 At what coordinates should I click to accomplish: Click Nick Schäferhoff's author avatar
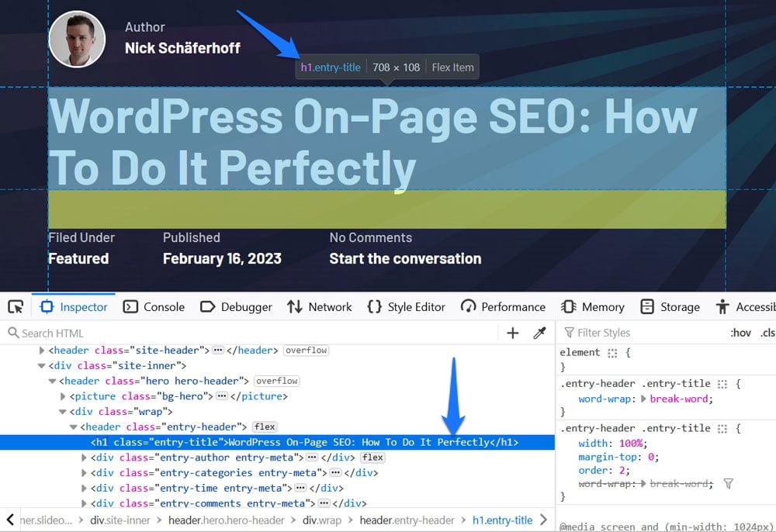pyautogui.click(x=77, y=39)
